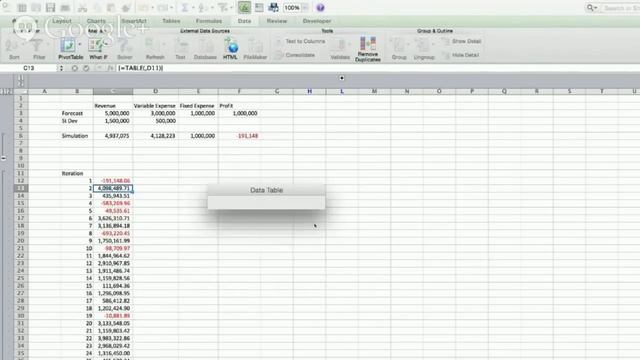Switch to the SmartArt tab
The width and height of the screenshot is (640, 360).
coord(134,21)
